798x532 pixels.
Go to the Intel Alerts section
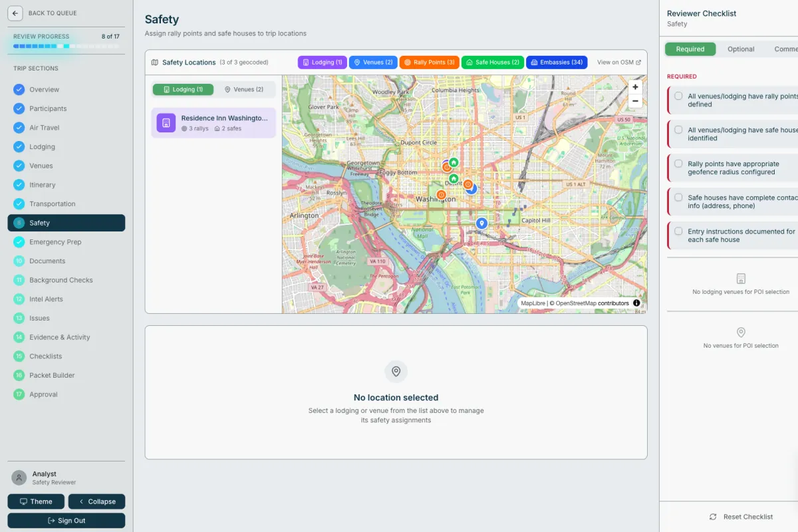coord(66,299)
